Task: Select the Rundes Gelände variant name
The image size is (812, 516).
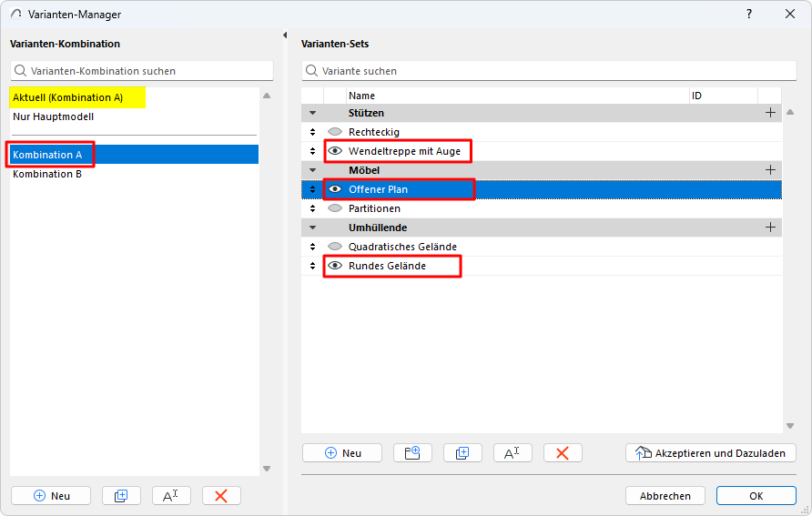Action: (x=387, y=266)
